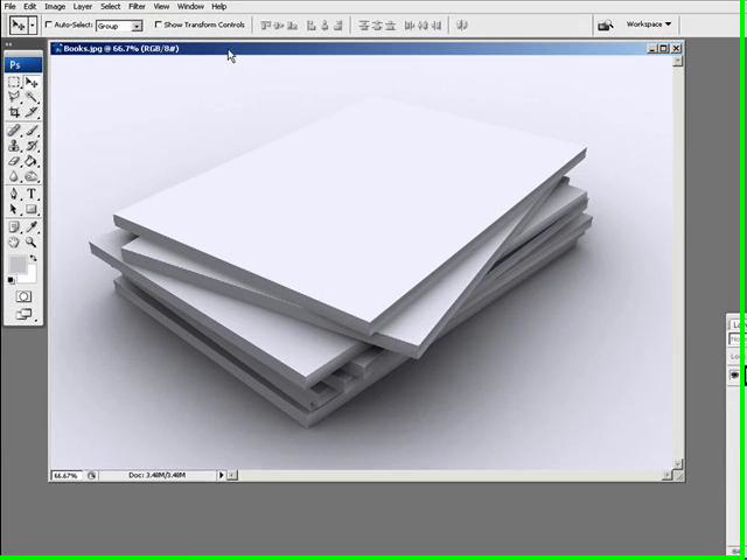Open the Filter menu
Viewport: 747px width, 560px height.
pos(137,7)
